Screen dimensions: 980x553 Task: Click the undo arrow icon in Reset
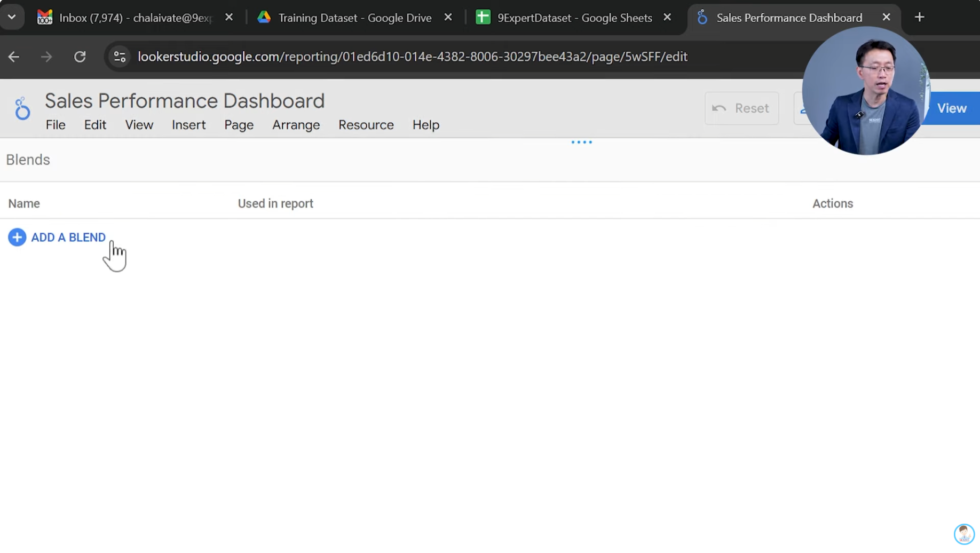pos(719,108)
